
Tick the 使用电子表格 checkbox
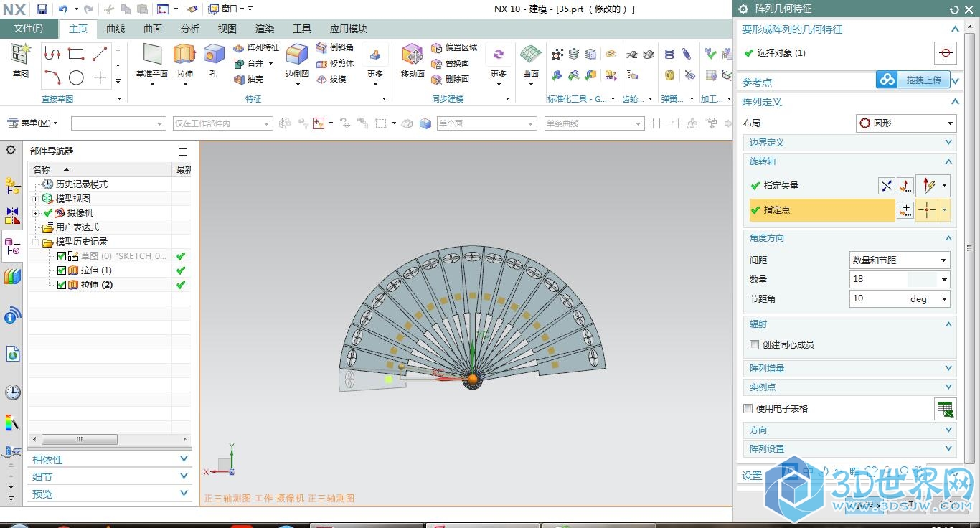coord(748,409)
